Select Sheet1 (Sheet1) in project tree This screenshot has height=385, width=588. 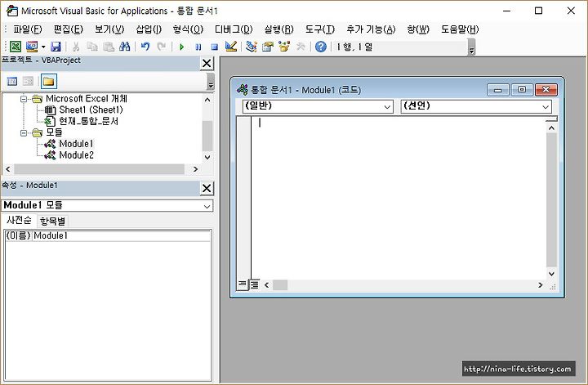click(91, 110)
